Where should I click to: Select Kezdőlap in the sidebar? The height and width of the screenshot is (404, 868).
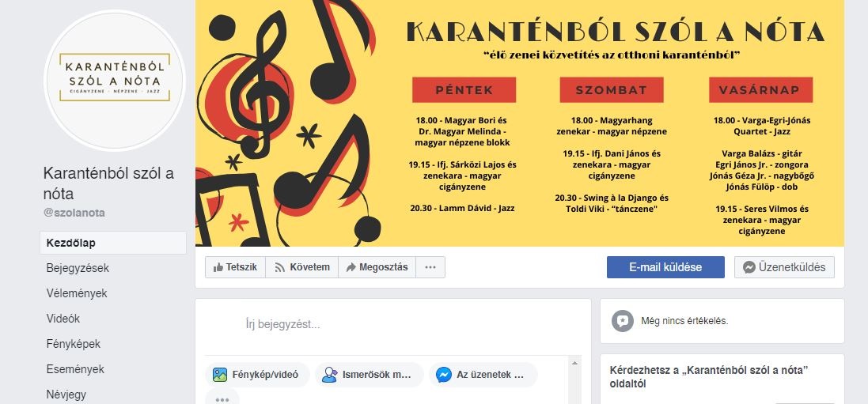click(x=113, y=243)
